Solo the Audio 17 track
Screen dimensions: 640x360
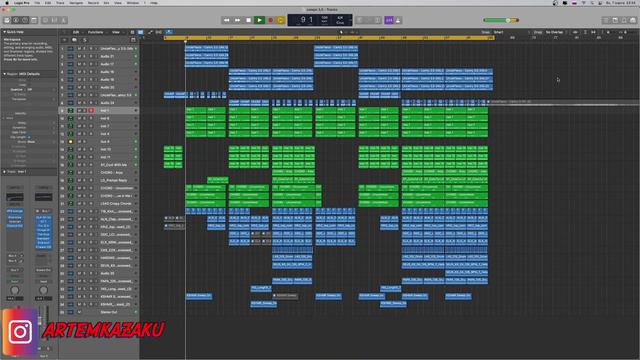tap(85, 64)
